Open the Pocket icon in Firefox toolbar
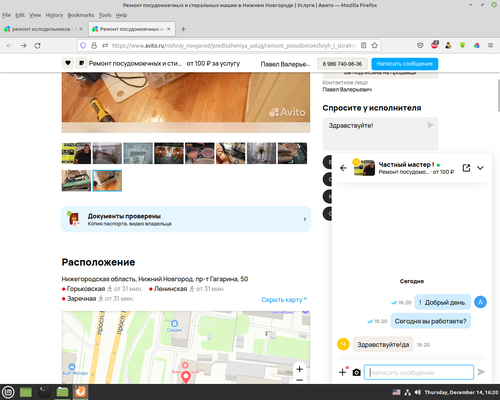500x400 pixels. (x=420, y=45)
